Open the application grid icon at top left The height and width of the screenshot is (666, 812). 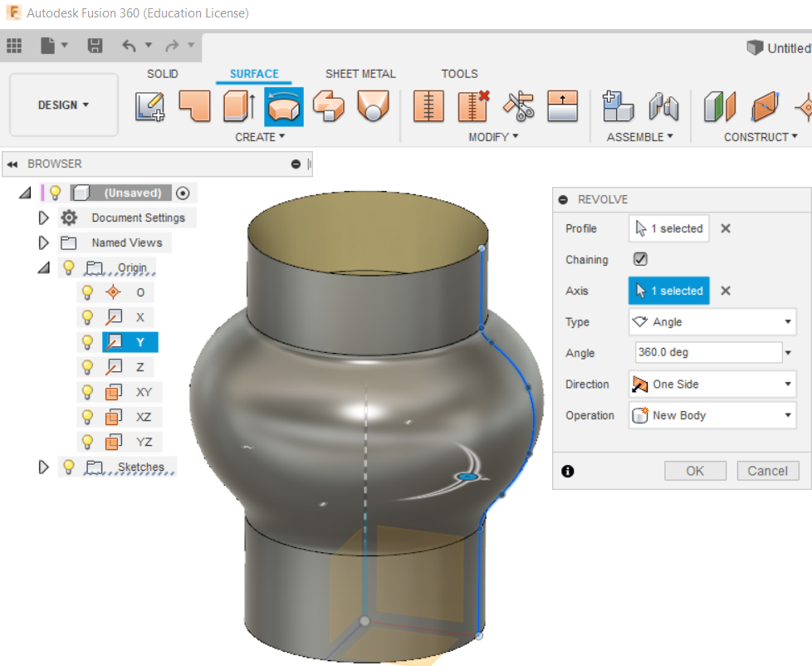click(x=14, y=46)
